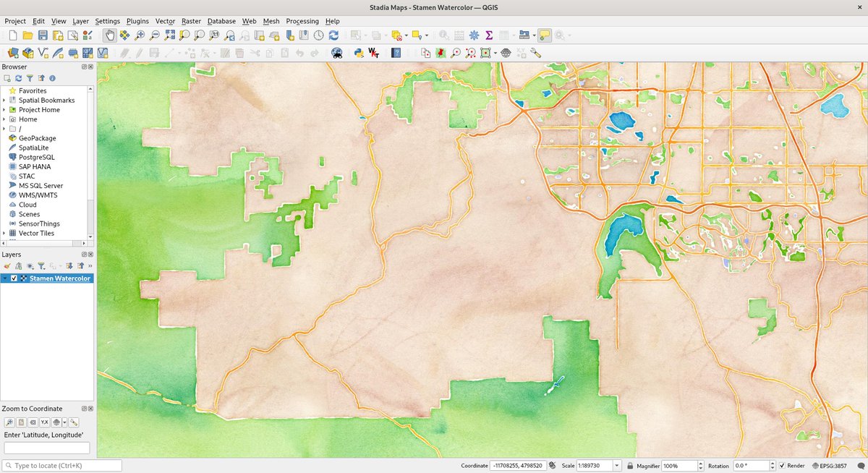Show more Layers panel tools via chevron
The image size is (868, 473).
click(x=90, y=266)
